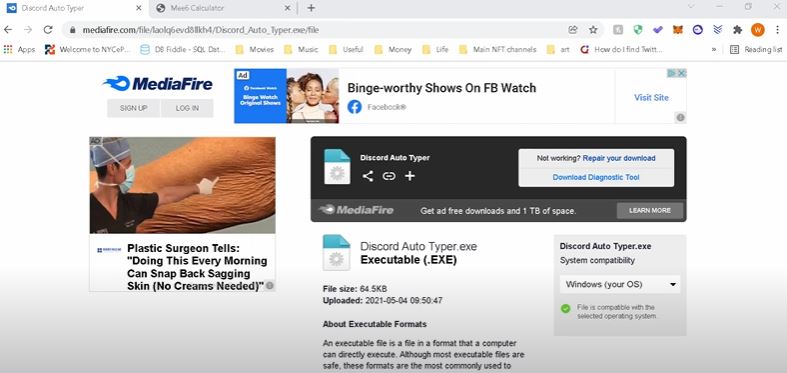
Task: Open the Welcome to NYCeP bookmark
Action: (x=88, y=49)
